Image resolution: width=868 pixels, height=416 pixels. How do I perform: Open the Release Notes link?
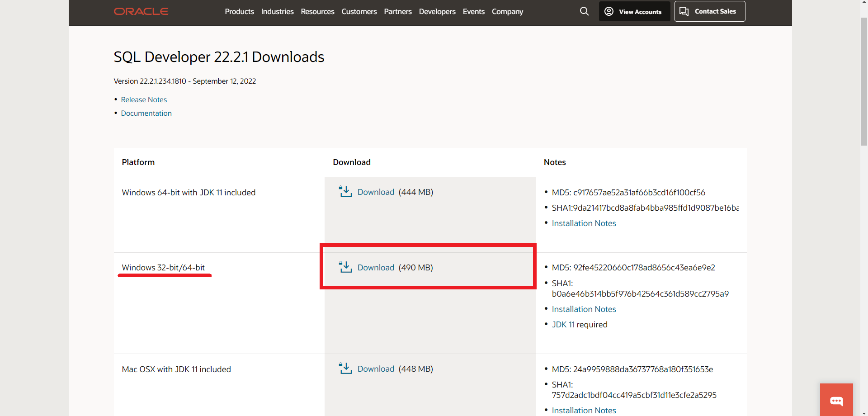point(144,99)
